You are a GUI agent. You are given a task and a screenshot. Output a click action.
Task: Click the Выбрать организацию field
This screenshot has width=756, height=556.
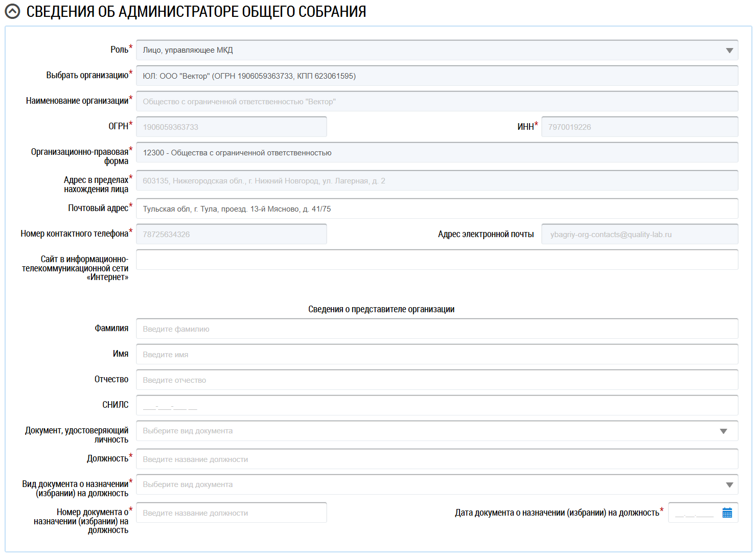(x=437, y=76)
